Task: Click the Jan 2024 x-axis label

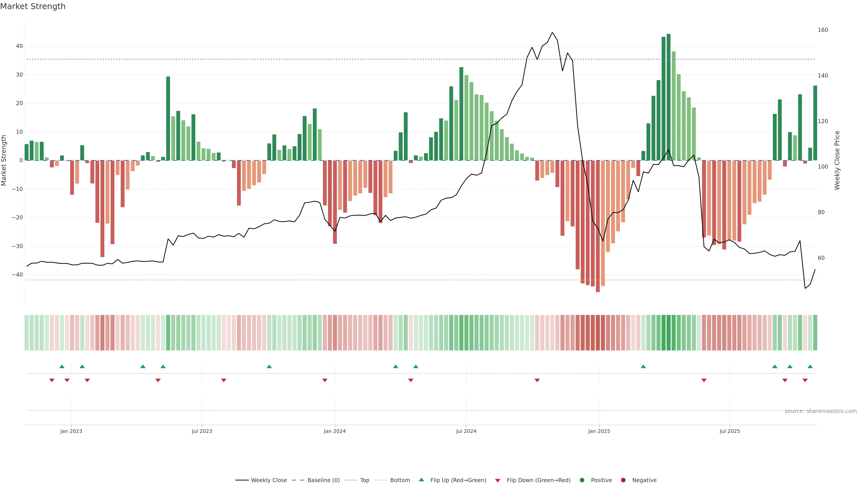Action: (x=335, y=431)
